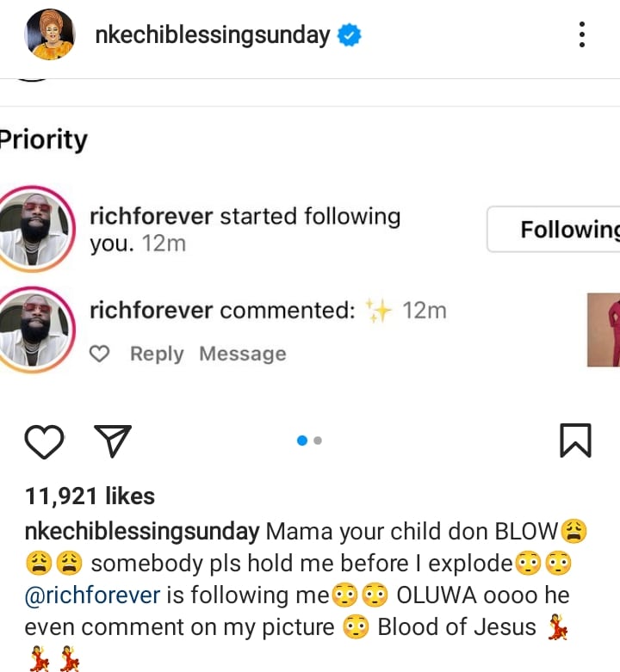Open nkechiblessingsunday's profile picture in header
The width and height of the screenshot is (620, 672).
[53, 35]
